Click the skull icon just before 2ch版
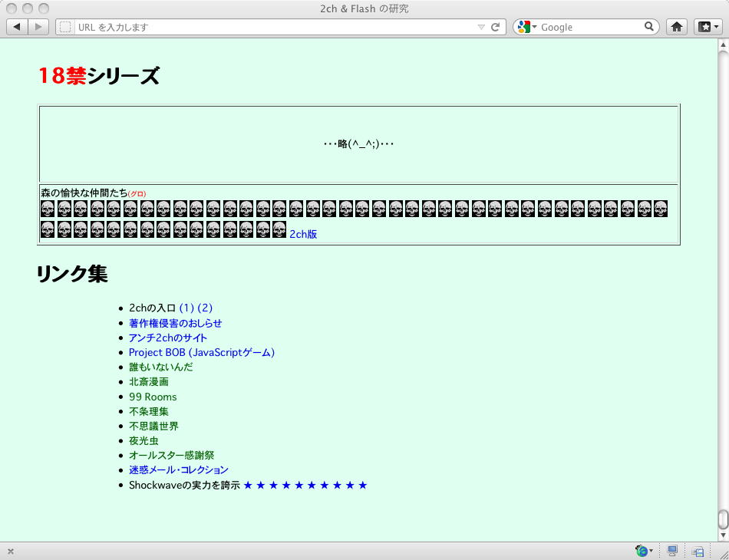Viewport: 729px width, 560px height. (279, 229)
